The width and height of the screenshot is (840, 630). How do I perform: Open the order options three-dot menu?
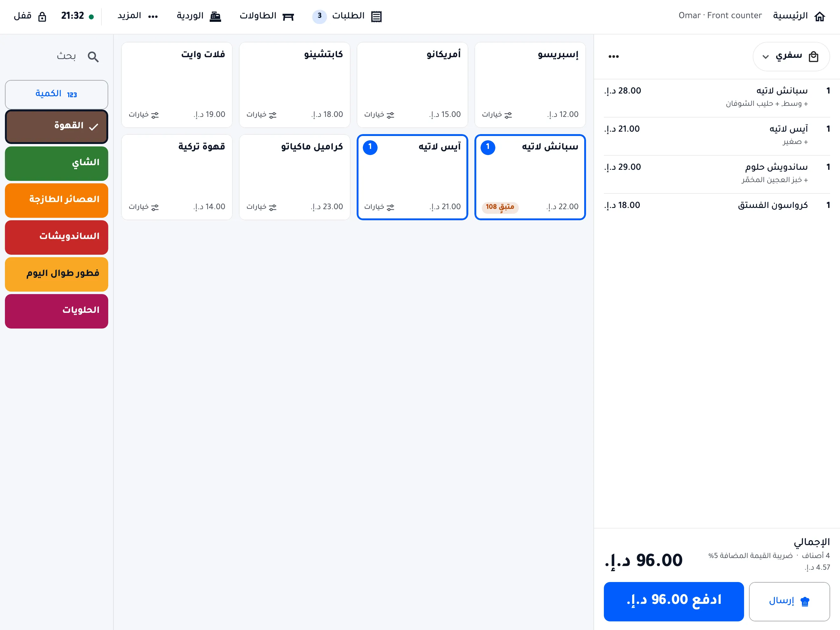[613, 57]
